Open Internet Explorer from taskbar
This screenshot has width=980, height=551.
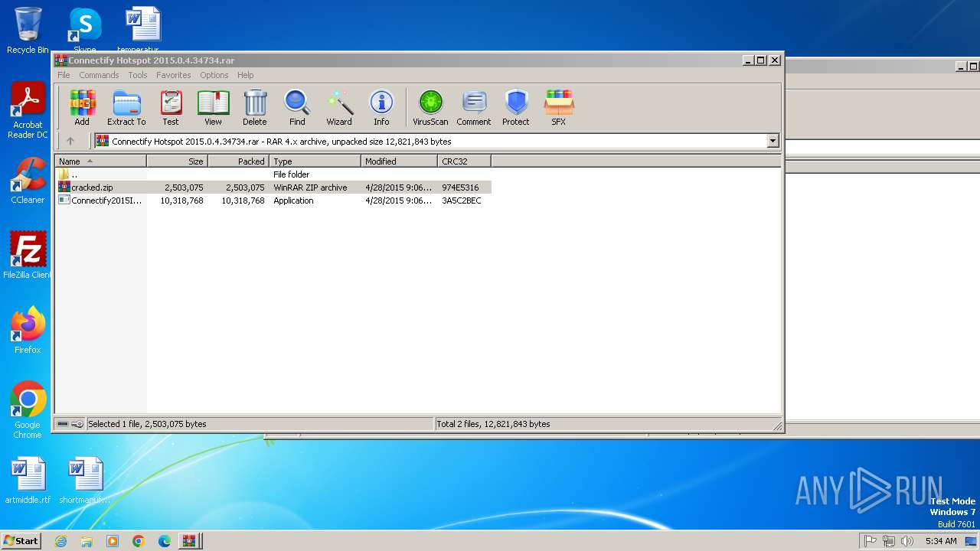(x=60, y=541)
